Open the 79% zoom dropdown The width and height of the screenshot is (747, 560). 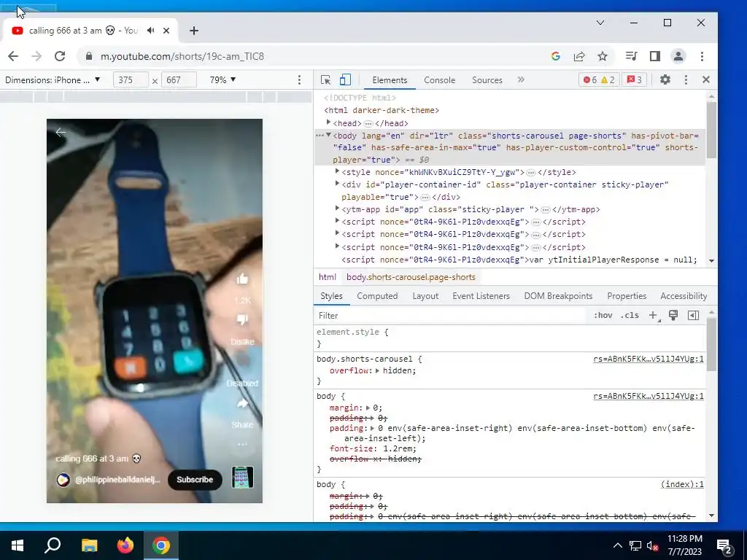click(223, 80)
